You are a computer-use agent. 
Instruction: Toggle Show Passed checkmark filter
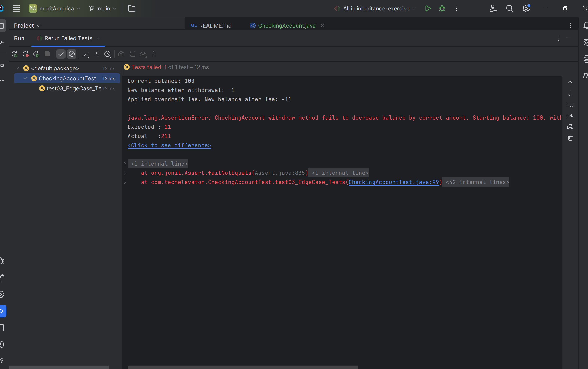(x=61, y=54)
